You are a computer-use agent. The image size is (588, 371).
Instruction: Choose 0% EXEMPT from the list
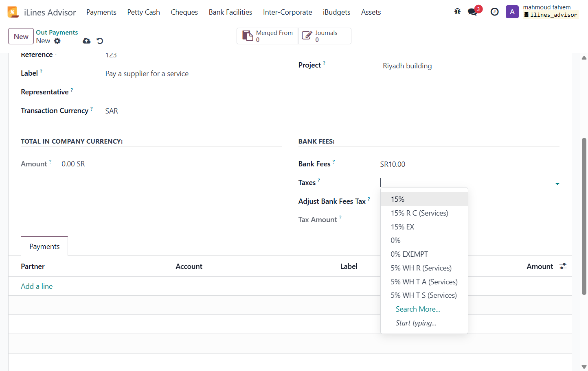pyautogui.click(x=424, y=254)
